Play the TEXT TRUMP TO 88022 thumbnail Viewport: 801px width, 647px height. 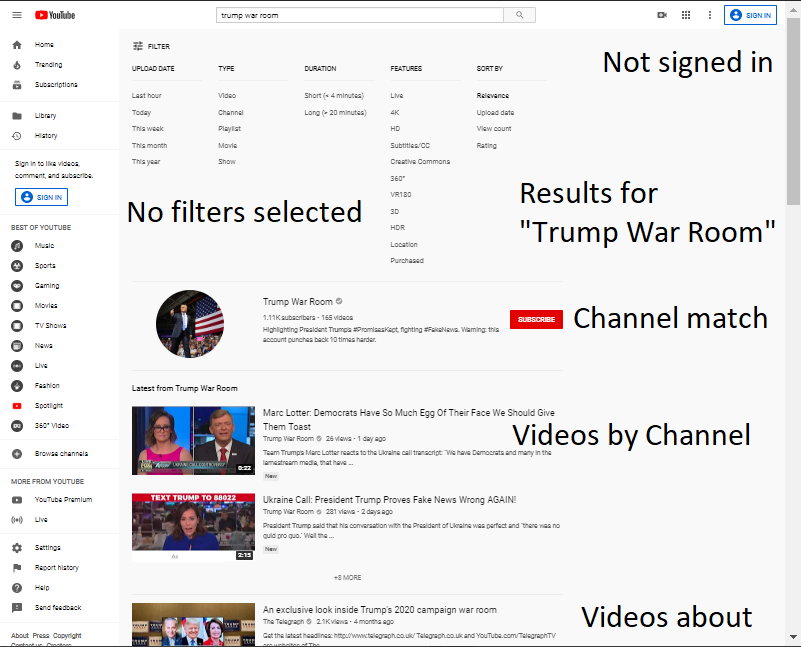193,528
